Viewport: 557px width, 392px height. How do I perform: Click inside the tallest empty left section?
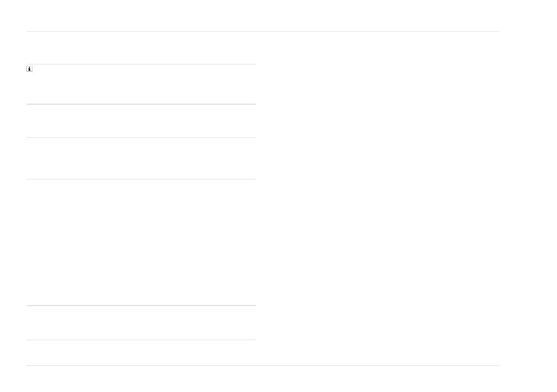[141, 242]
